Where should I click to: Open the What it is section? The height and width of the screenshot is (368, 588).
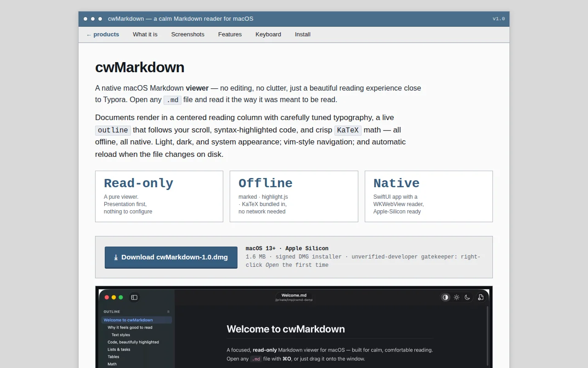click(145, 34)
